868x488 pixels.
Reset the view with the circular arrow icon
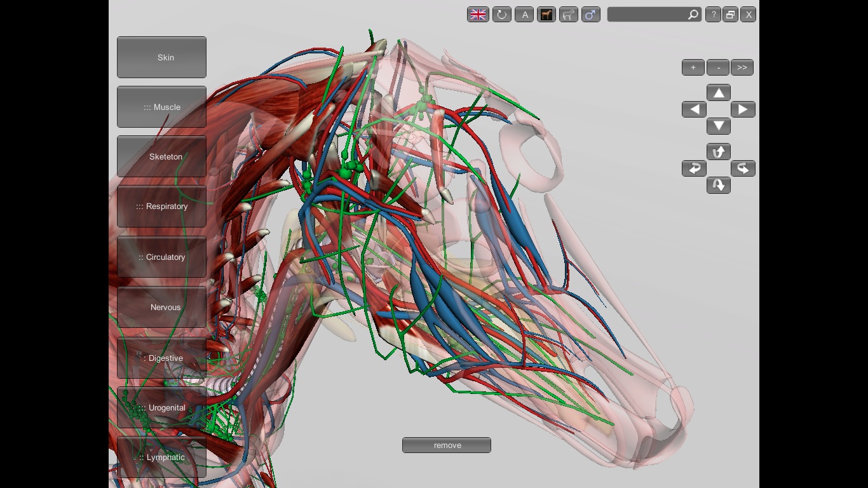pyautogui.click(x=501, y=15)
